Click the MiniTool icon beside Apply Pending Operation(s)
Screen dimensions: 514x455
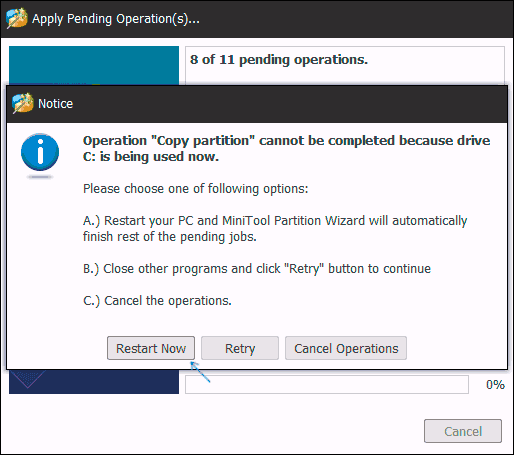[x=17, y=18]
